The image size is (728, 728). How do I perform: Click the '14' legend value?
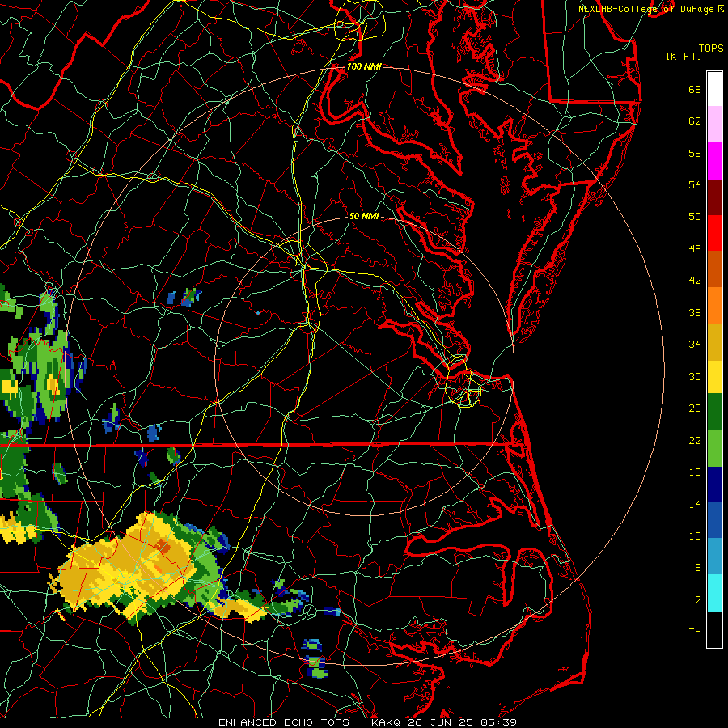(695, 504)
